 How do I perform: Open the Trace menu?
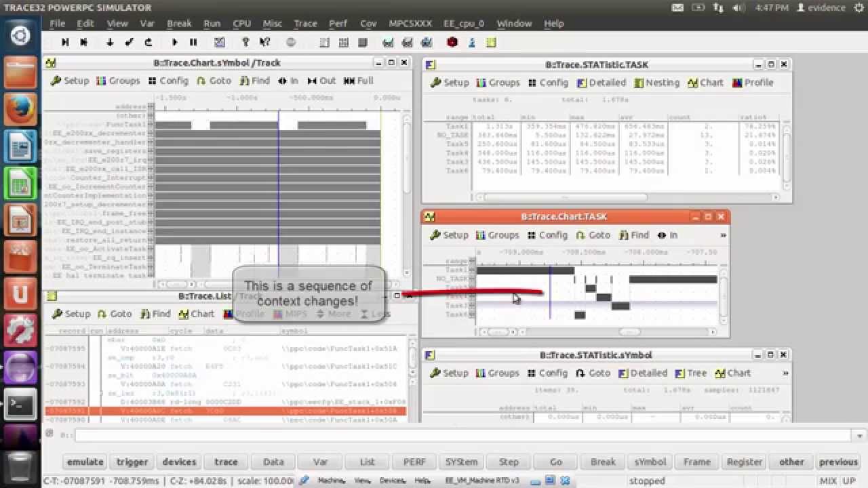(x=305, y=23)
